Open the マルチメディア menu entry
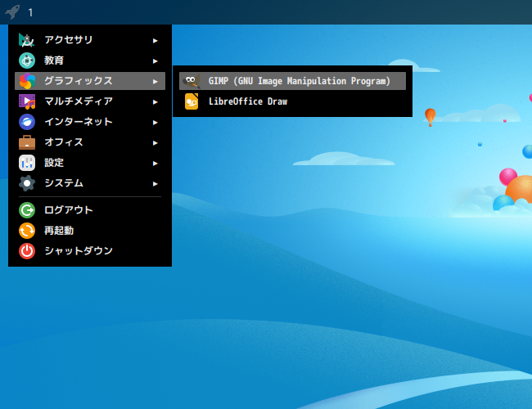532x409 pixels. click(90, 101)
